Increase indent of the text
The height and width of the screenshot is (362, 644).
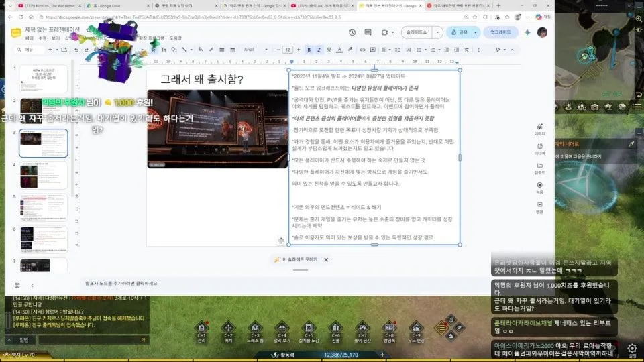click(x=456, y=50)
